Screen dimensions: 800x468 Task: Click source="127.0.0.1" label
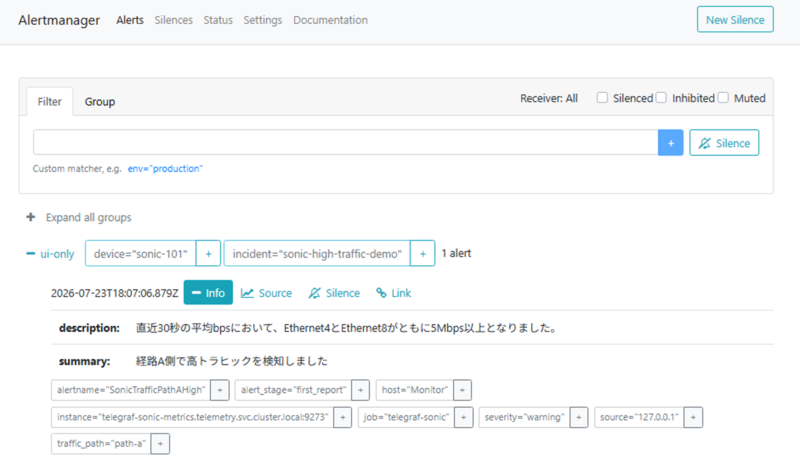(x=639, y=417)
